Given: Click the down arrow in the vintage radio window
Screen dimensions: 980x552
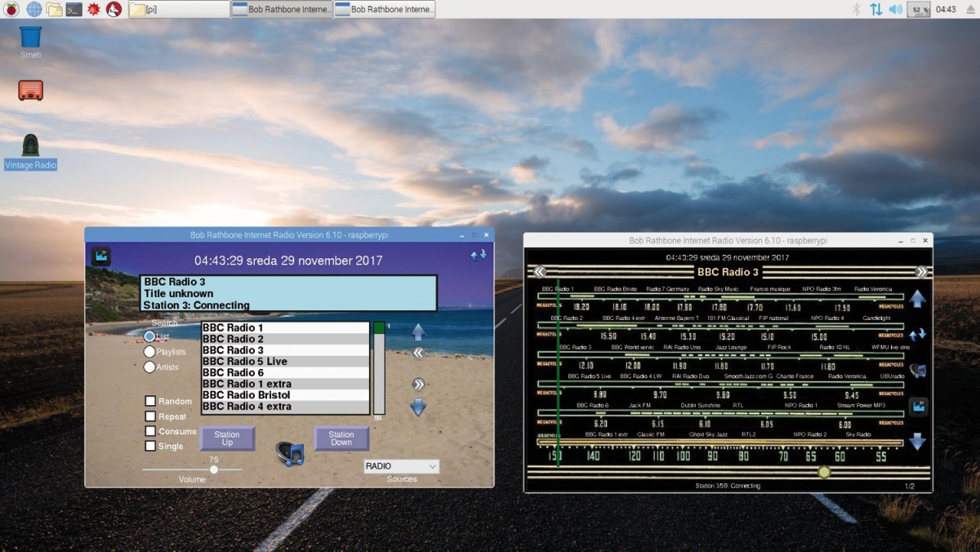Looking at the screenshot, I should pyautogui.click(x=917, y=442).
